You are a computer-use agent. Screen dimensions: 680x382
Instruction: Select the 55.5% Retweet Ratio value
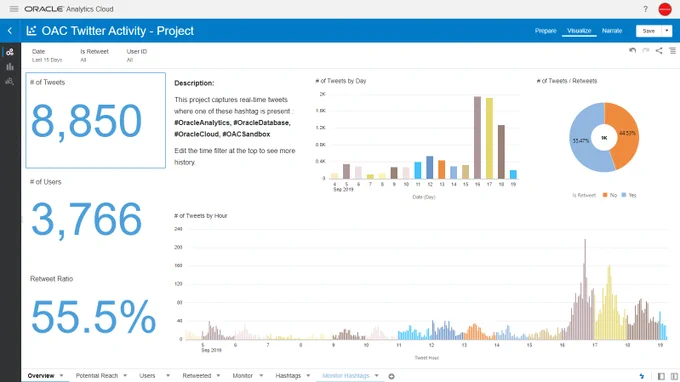(93, 317)
